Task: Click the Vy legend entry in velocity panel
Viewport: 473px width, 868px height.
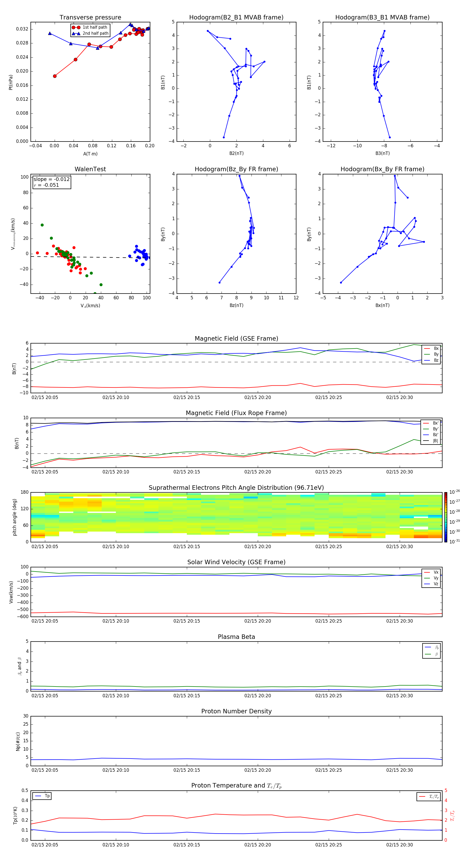Action: (431, 578)
